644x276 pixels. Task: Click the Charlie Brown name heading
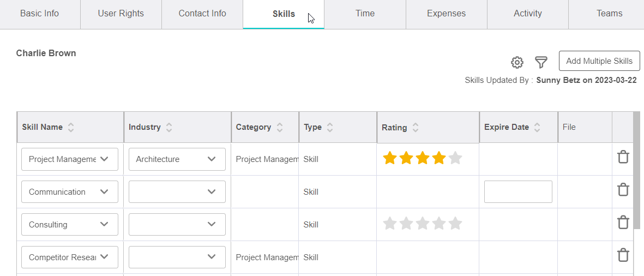pos(46,53)
